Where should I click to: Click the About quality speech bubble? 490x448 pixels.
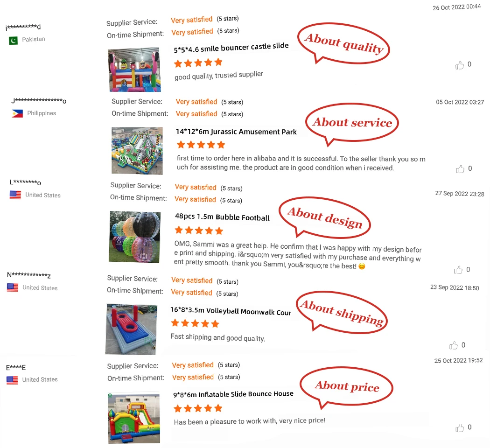343,43
